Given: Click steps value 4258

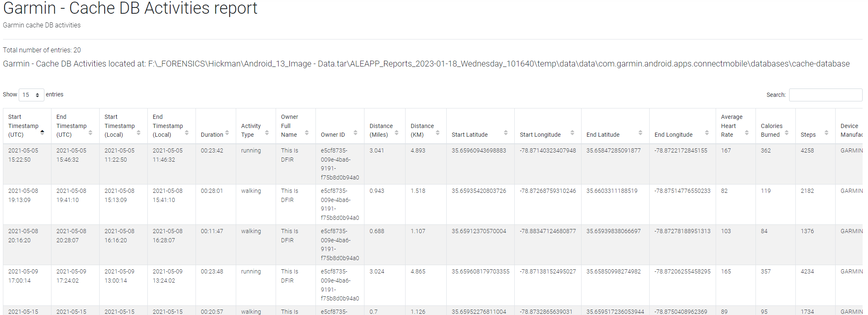Looking at the screenshot, I should pyautogui.click(x=807, y=150).
